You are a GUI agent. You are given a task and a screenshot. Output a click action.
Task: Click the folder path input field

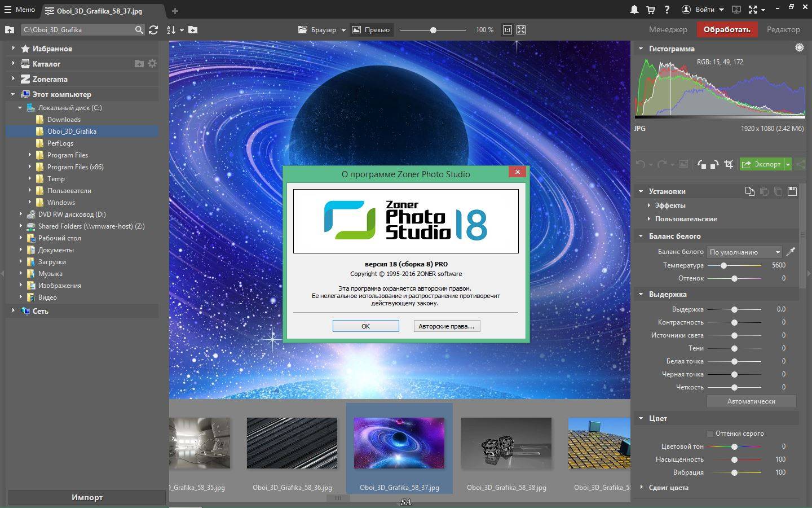pos(78,30)
